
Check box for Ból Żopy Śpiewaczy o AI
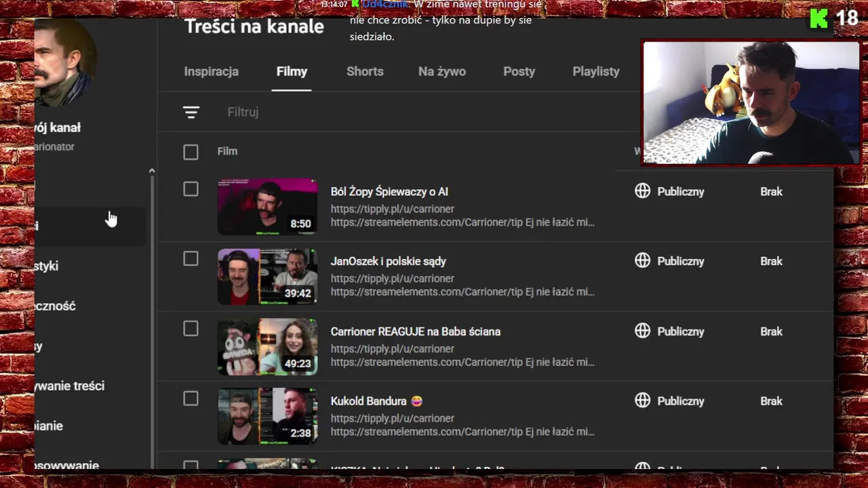(191, 189)
